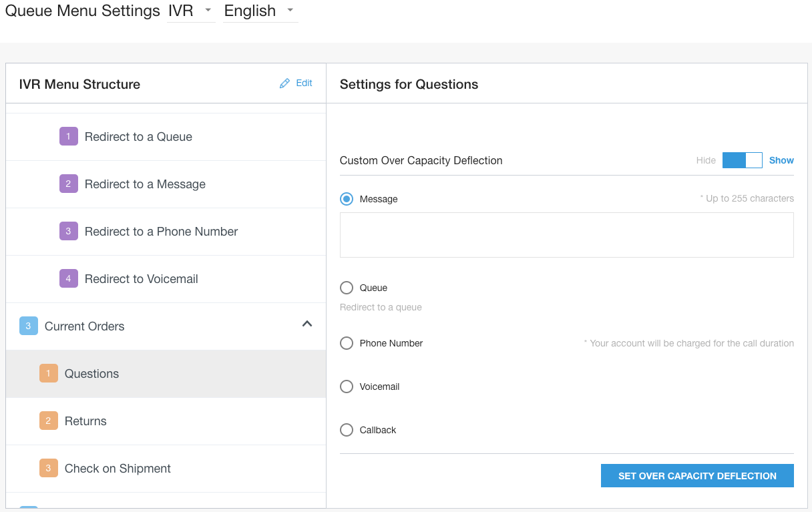This screenshot has width=812, height=512.
Task: Click orange badge 3 beside Check on Shipment
Action: (48, 468)
